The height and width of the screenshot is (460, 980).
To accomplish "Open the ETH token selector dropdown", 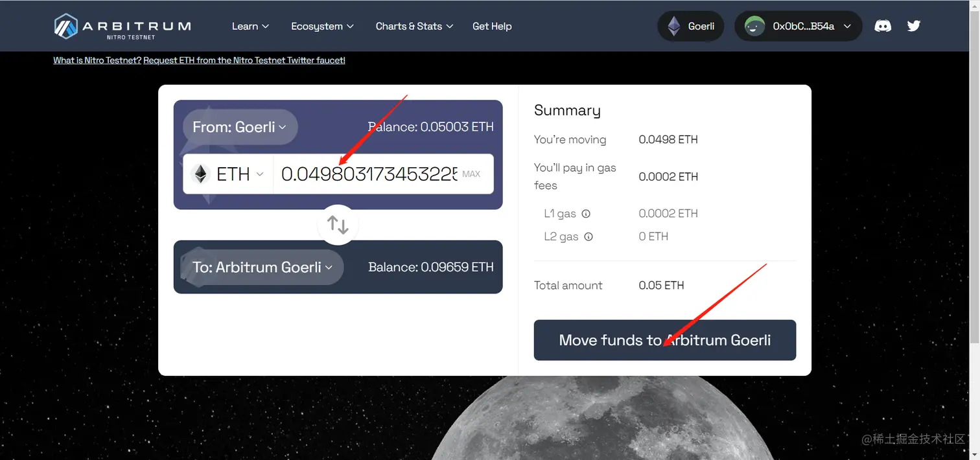I will [228, 174].
